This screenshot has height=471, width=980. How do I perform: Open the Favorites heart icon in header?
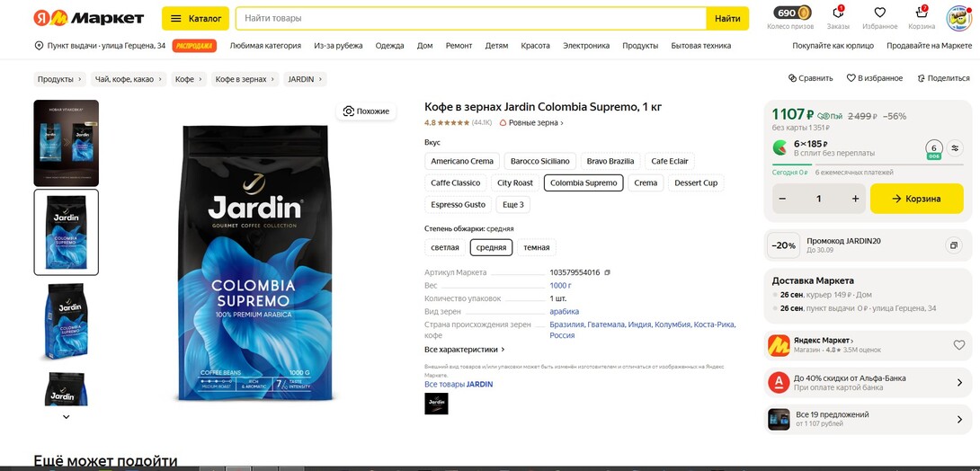879,13
